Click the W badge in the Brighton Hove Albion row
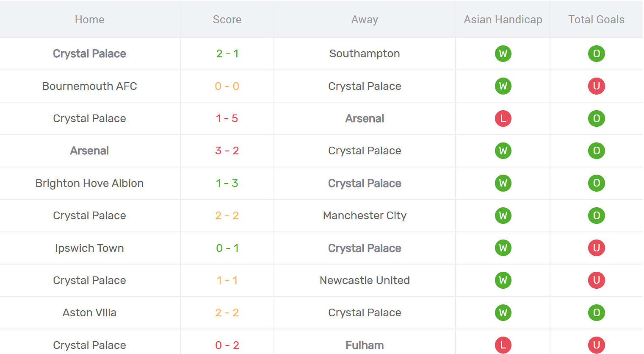The height and width of the screenshot is (354, 644). click(503, 183)
